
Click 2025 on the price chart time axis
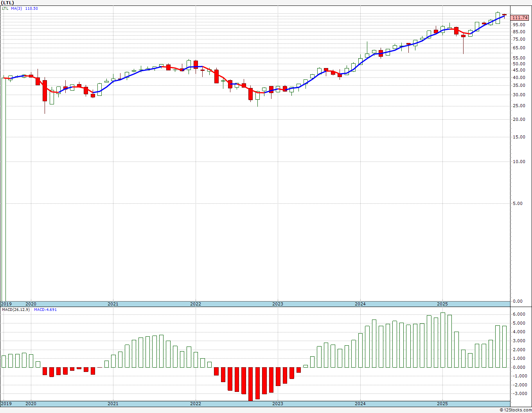click(442, 304)
